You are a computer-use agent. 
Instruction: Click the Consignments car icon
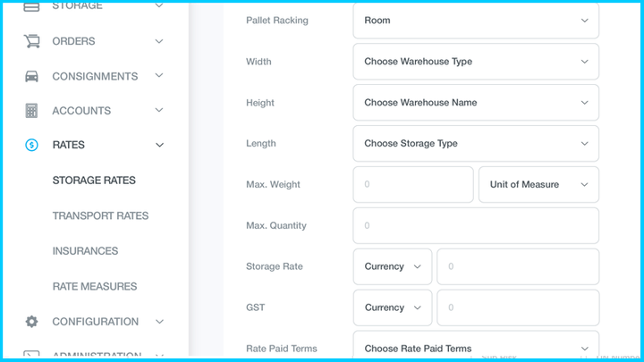click(32, 76)
